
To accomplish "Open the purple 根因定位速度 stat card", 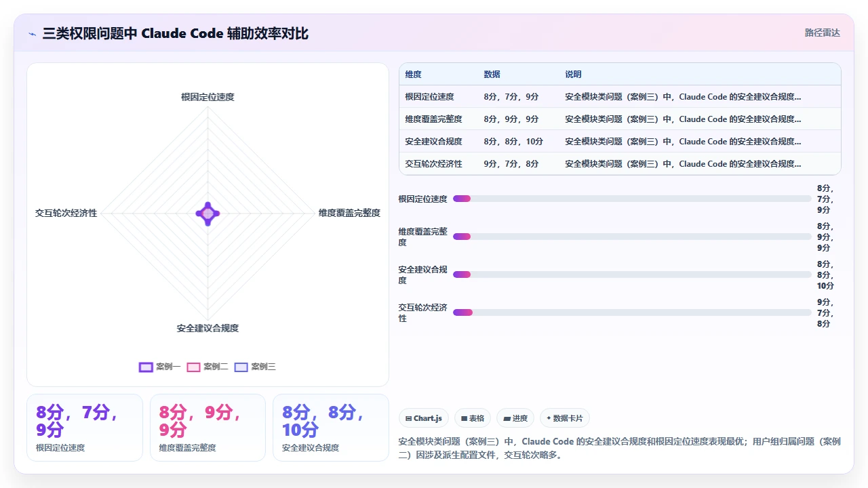I will click(x=85, y=428).
